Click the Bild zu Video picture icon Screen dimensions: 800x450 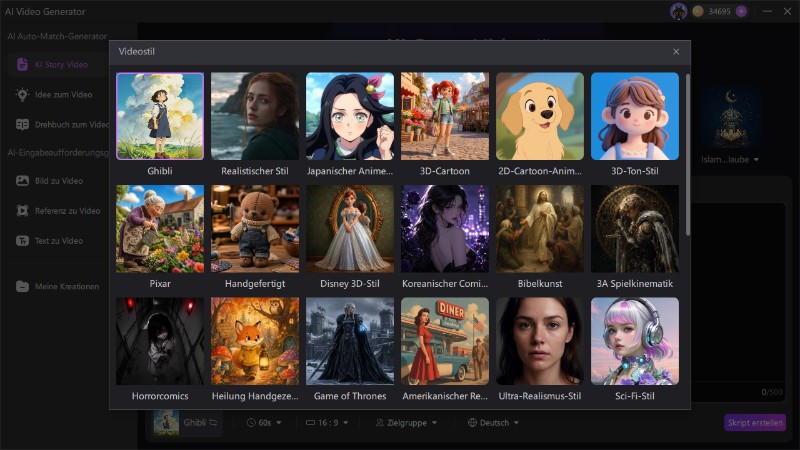click(22, 181)
